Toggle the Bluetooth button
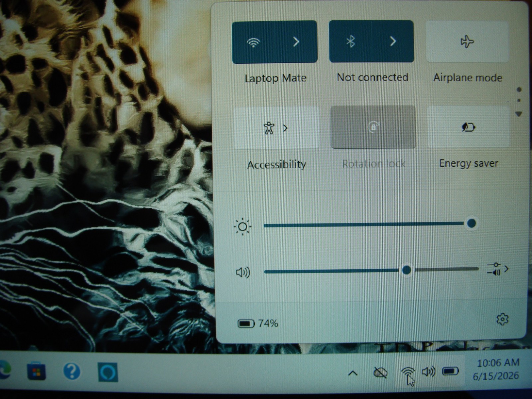 (350, 41)
